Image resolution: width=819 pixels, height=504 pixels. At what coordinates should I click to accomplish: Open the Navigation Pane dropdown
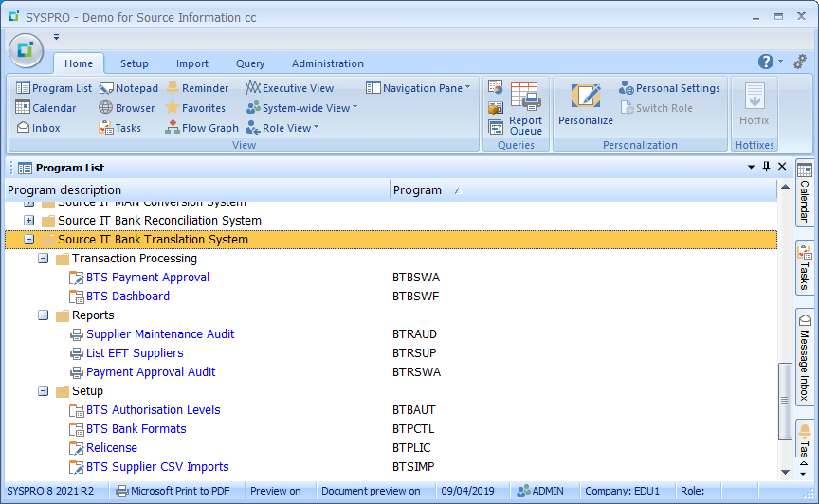click(x=418, y=88)
